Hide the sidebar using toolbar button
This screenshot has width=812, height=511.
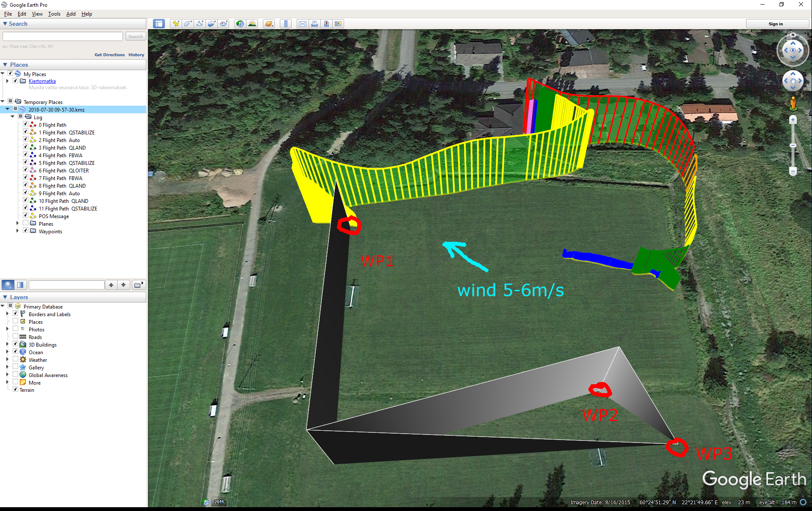pyautogui.click(x=159, y=24)
